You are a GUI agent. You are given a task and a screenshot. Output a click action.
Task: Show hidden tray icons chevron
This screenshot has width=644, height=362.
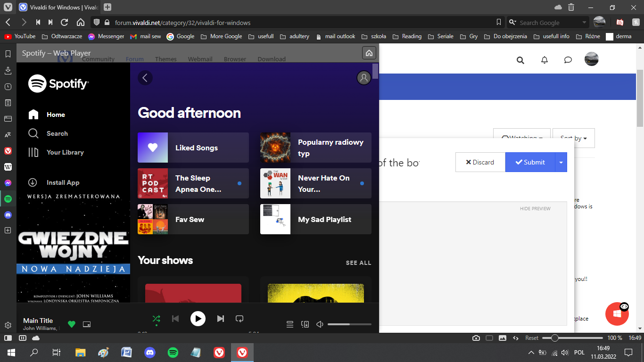click(531, 353)
